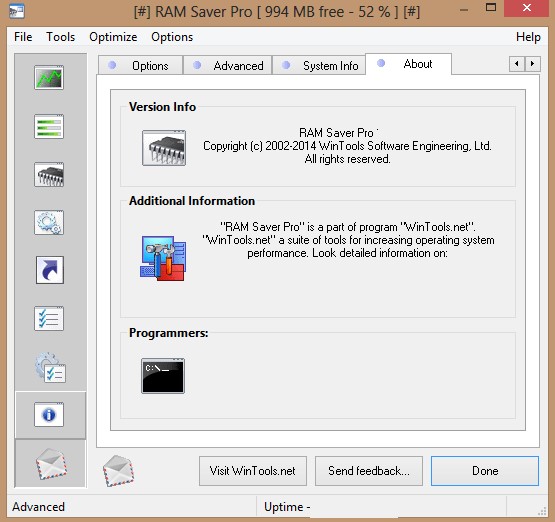Close the RAM Saver Pro window
Viewport: 555px width, 522px height.
527,8
